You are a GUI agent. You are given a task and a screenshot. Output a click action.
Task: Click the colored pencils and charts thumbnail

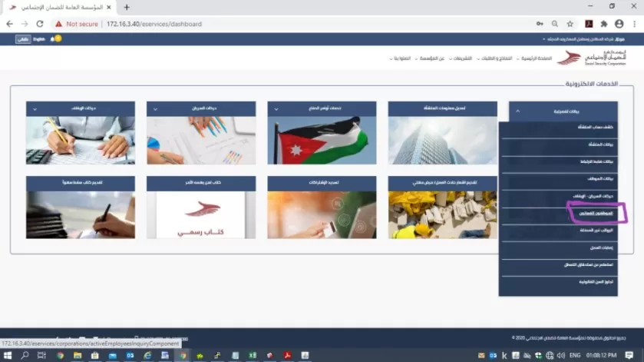point(201,141)
